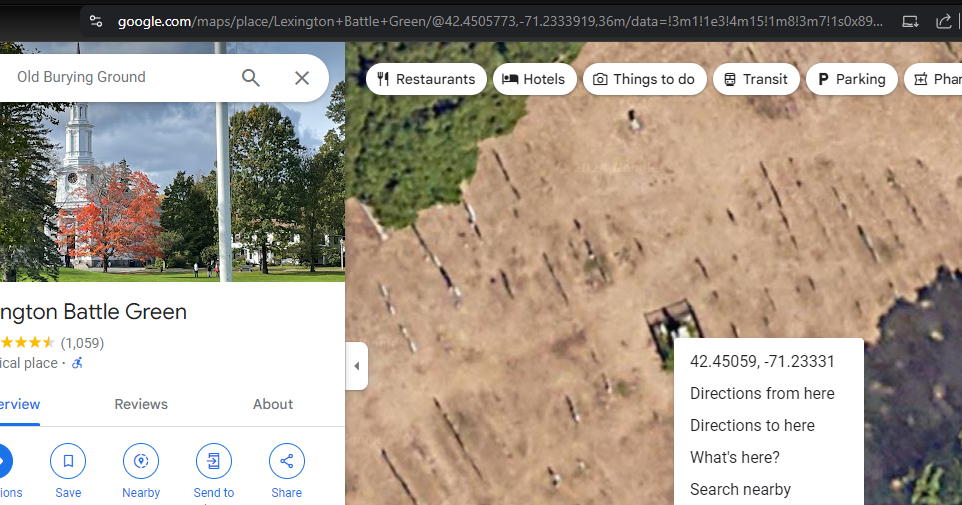Collapse the side panel arrow

pos(357,366)
